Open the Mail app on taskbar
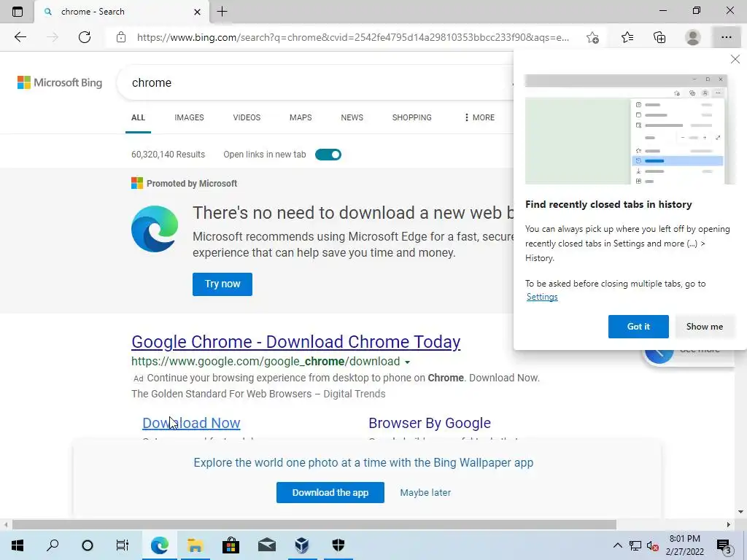This screenshot has height=560, width=747. (x=267, y=545)
